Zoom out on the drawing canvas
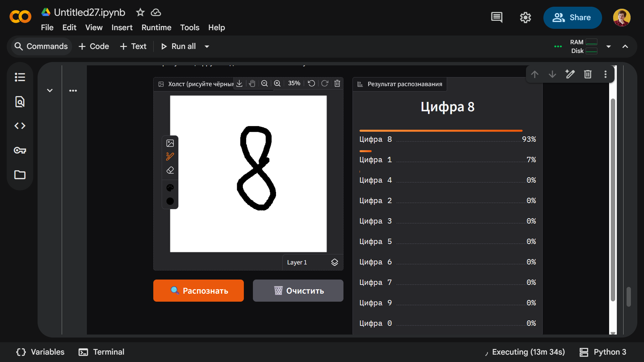 (264, 83)
